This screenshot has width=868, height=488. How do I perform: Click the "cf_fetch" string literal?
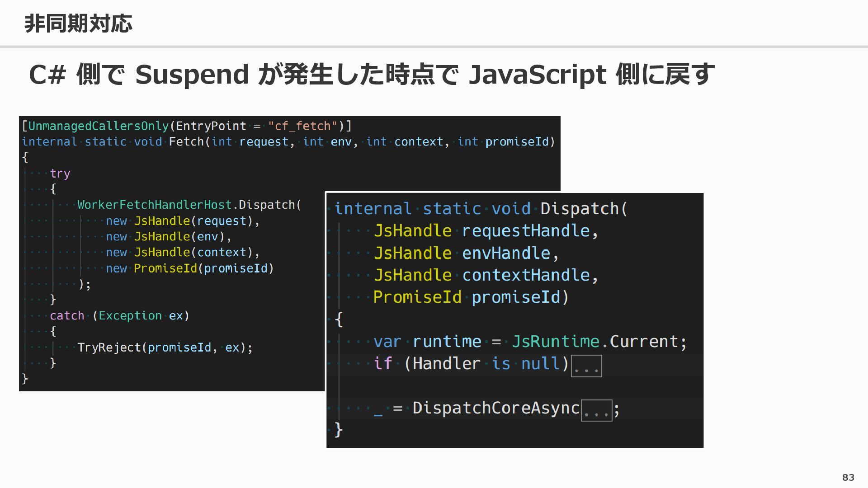click(x=303, y=126)
